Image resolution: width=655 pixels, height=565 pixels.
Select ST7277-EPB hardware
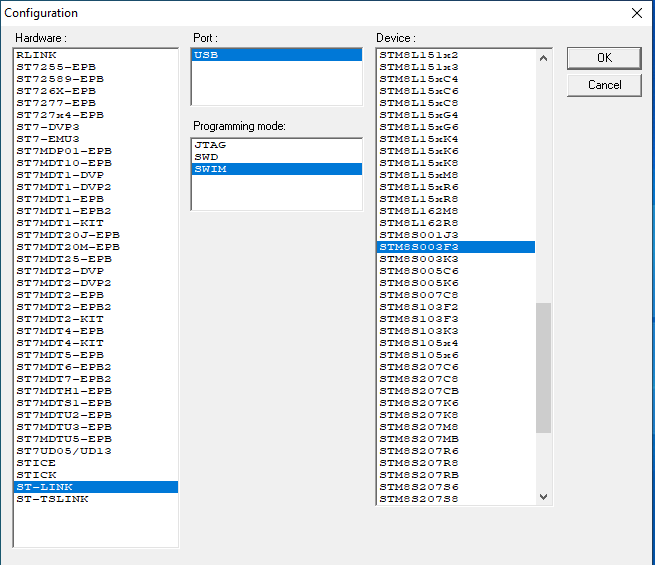tap(96, 103)
